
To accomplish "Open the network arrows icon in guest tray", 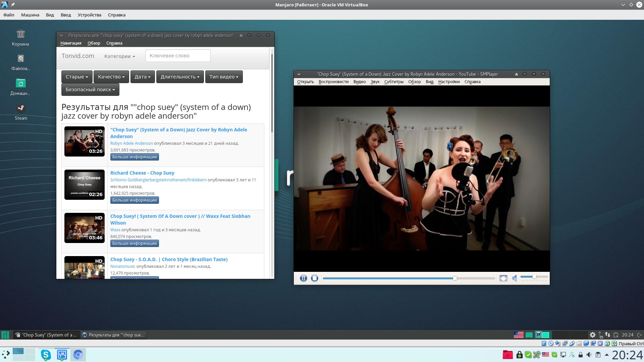I will click(608, 335).
